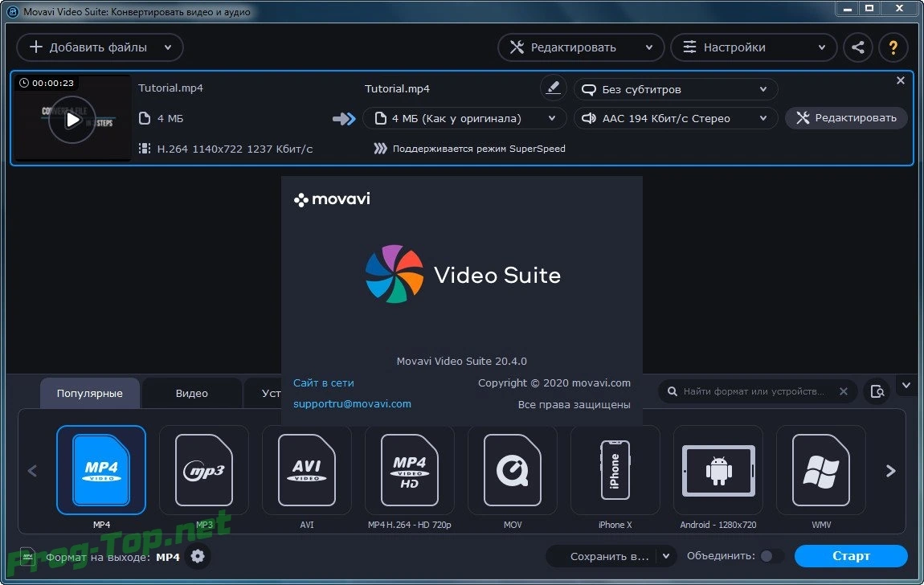Choose the MP3 audio format icon
This screenshot has height=585, width=924.
tap(204, 469)
